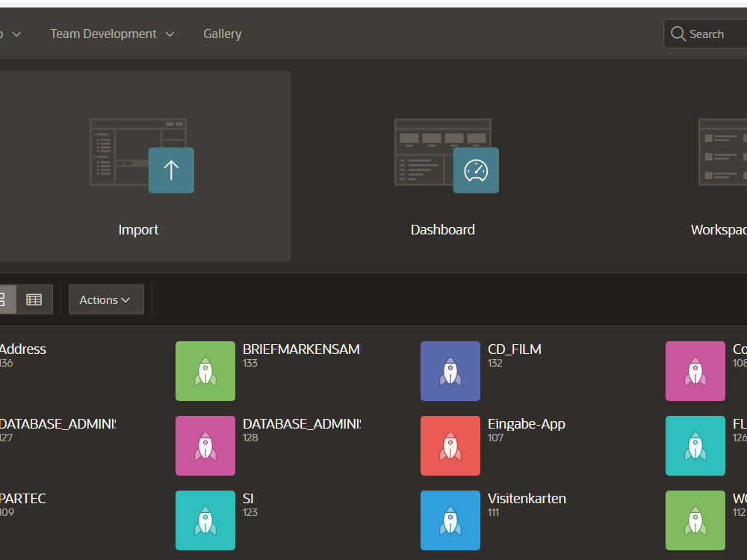Open the CD_FILM application name

[x=515, y=349]
